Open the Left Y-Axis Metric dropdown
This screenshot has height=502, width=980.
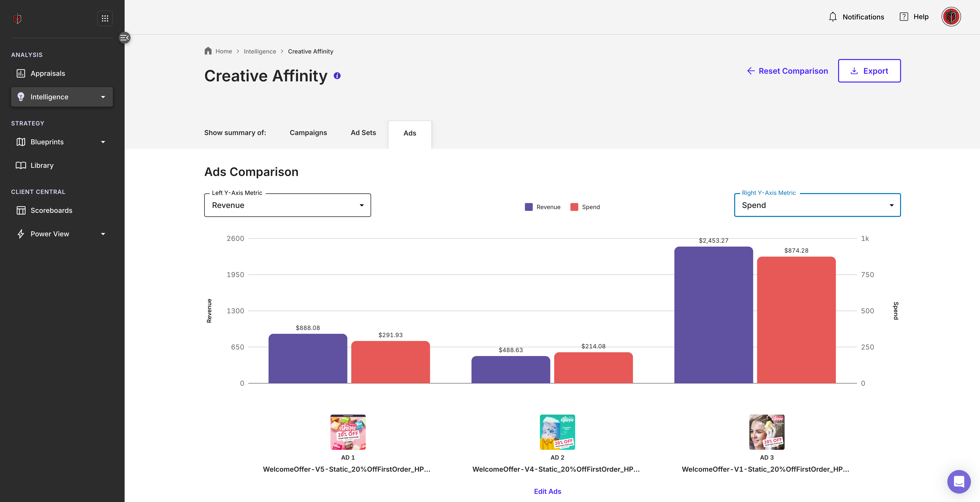click(x=288, y=205)
